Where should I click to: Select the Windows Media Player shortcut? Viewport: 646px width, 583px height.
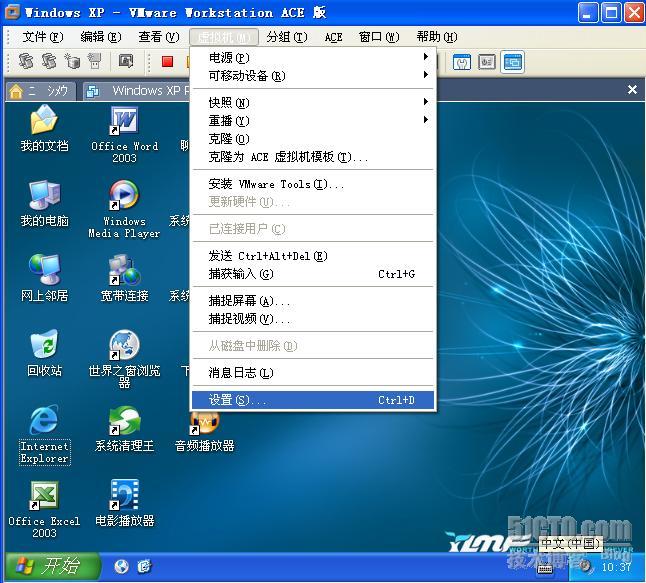(x=124, y=209)
